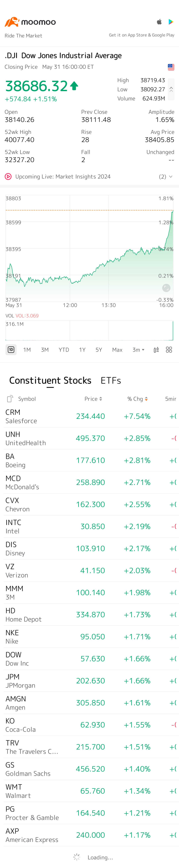Viewport: 179px width, 868px height.
Task: Open the 3m interval dropdown
Action: pos(139,350)
